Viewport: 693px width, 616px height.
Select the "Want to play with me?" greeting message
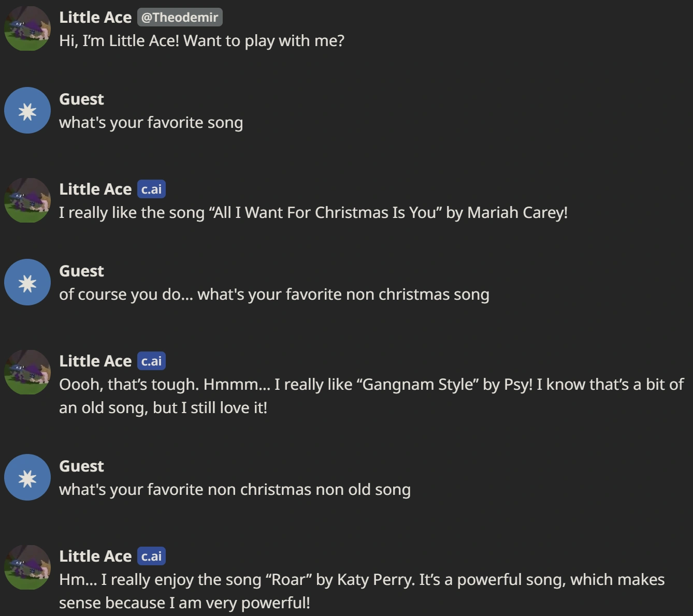click(201, 41)
